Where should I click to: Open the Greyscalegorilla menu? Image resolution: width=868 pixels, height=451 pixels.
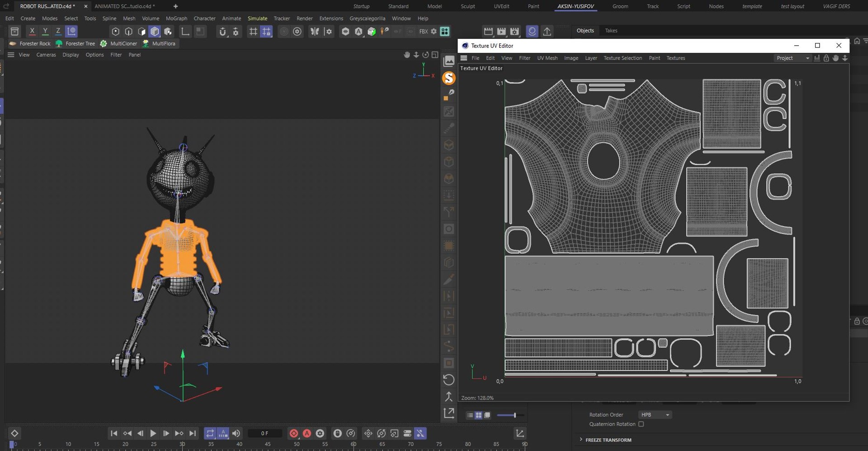[x=367, y=19]
